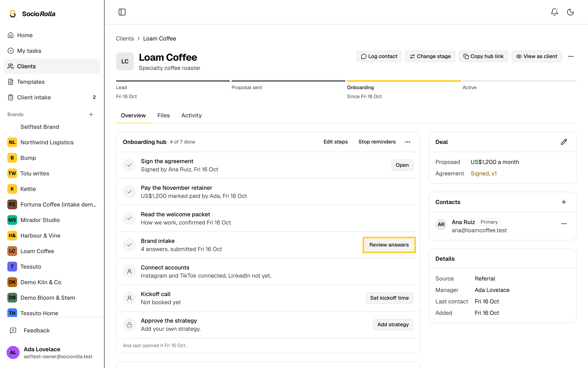The width and height of the screenshot is (588, 368).
Task: Click the Active stage progress segment
Action: click(x=519, y=81)
